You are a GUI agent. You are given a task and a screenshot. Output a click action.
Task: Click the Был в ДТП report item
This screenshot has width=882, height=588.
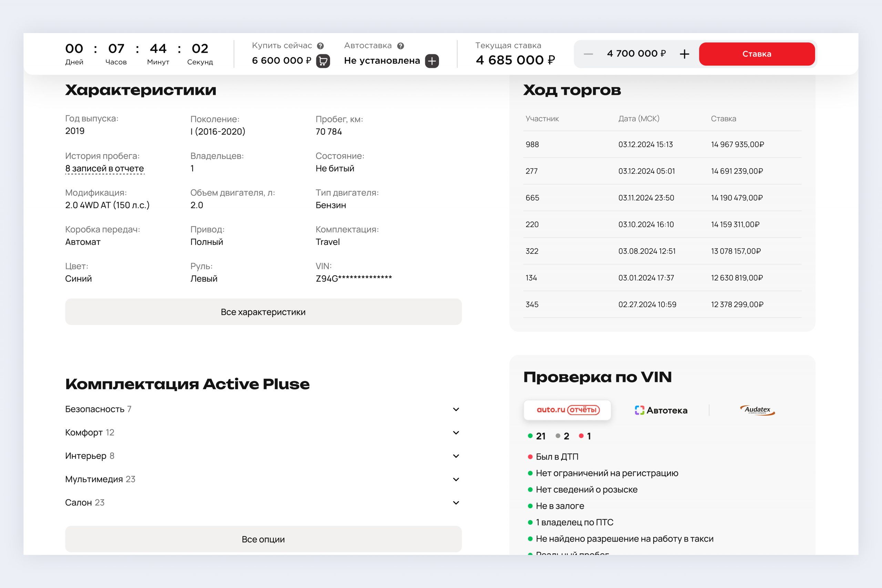[557, 457]
